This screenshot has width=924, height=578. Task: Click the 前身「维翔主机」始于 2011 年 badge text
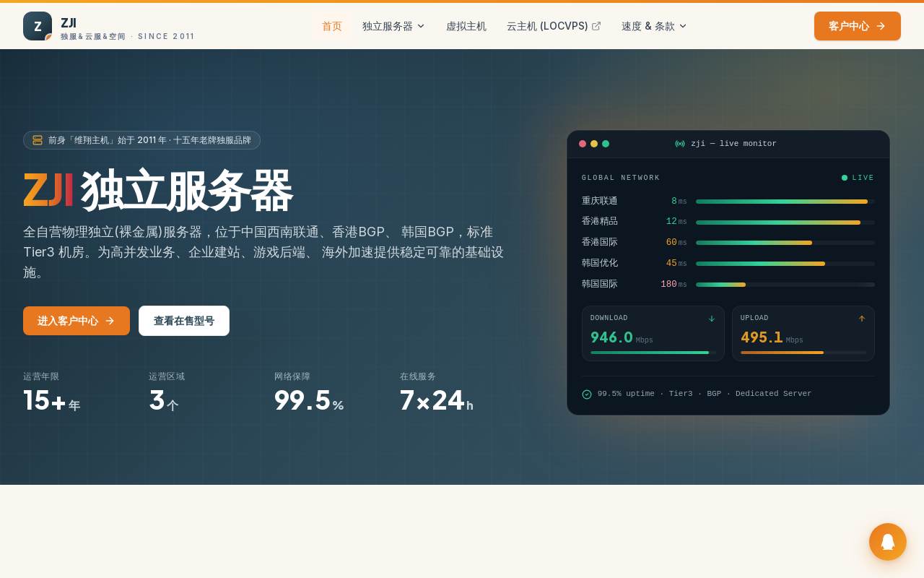coord(149,140)
